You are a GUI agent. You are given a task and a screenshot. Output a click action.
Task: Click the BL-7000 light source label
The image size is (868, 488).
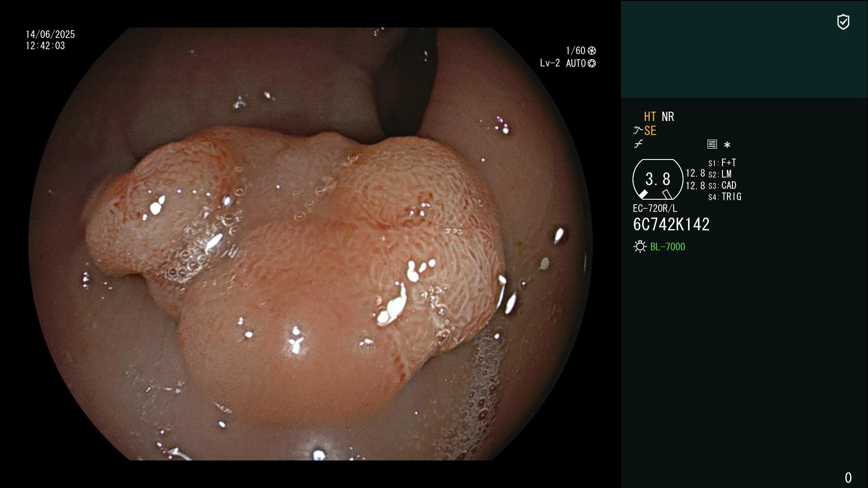pos(668,247)
